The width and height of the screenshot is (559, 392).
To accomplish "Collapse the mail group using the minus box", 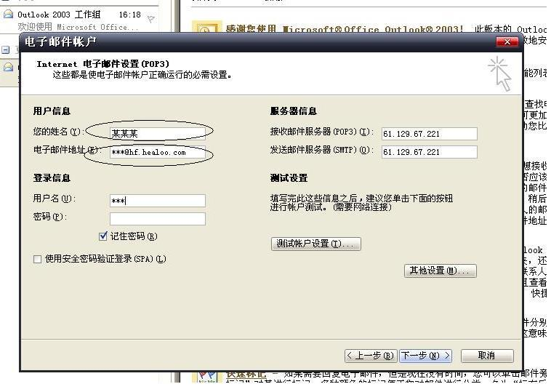I will (6, 50).
